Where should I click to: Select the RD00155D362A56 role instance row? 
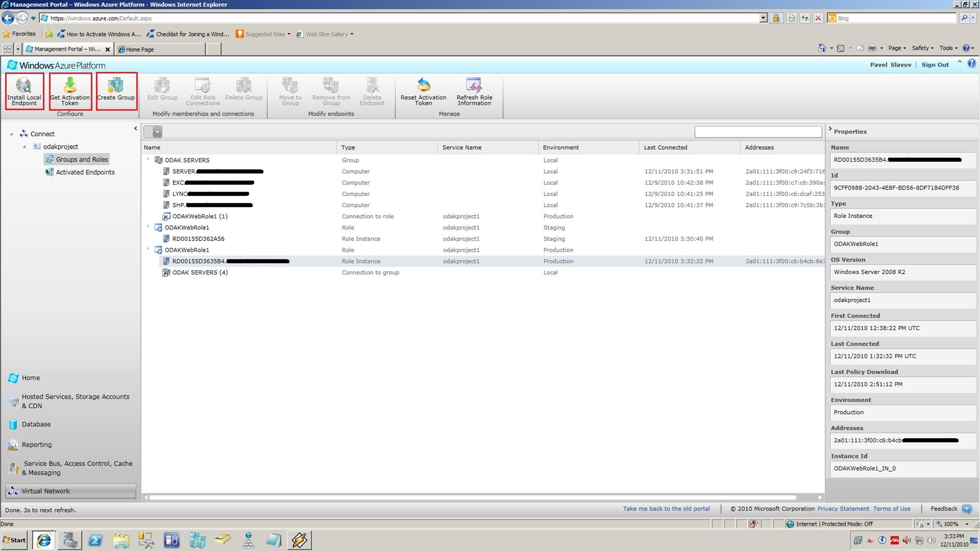[x=483, y=239]
